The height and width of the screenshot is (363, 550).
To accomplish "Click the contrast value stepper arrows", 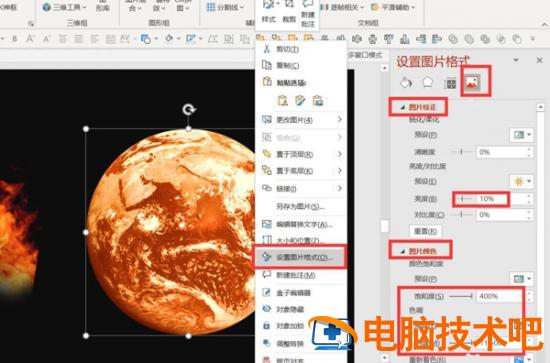I will click(529, 215).
